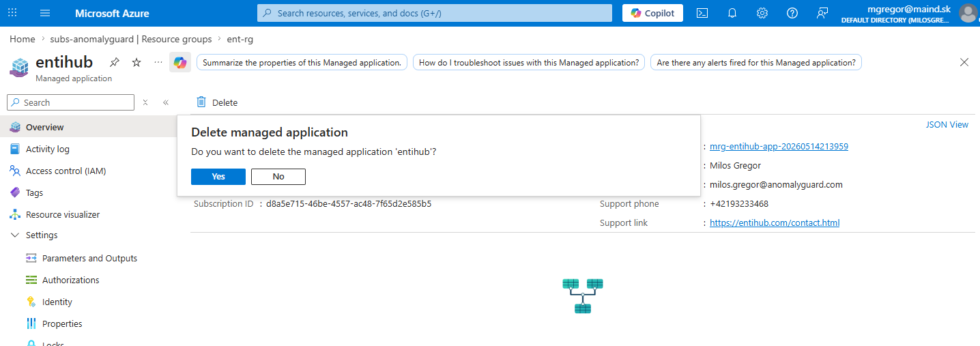The image size is (980, 346).
Task: Open the feedback icon
Action: click(x=822, y=13)
